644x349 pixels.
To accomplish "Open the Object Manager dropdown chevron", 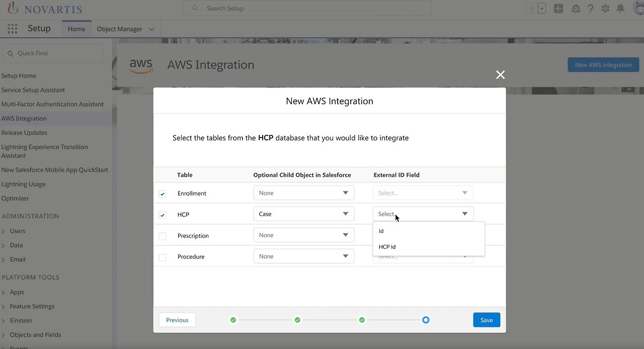I will (x=151, y=29).
